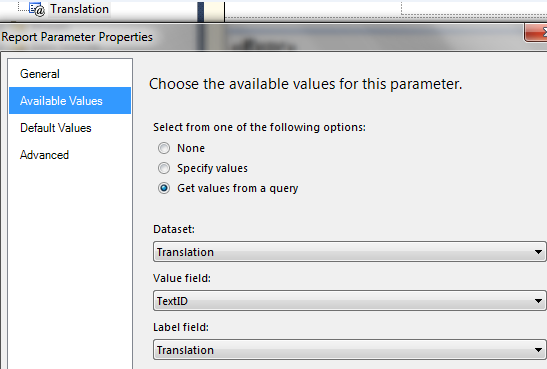The height and width of the screenshot is (369, 547).
Task: Select Get values from a query
Action: coord(164,188)
